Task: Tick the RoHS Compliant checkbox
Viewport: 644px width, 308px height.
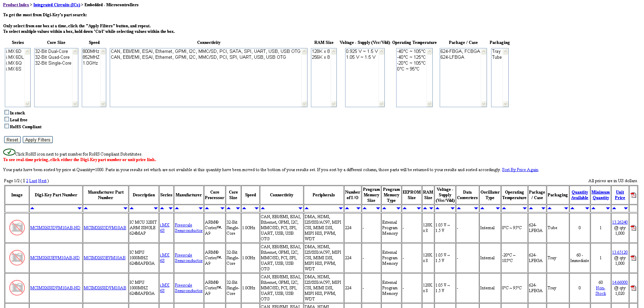Action: pos(7,126)
